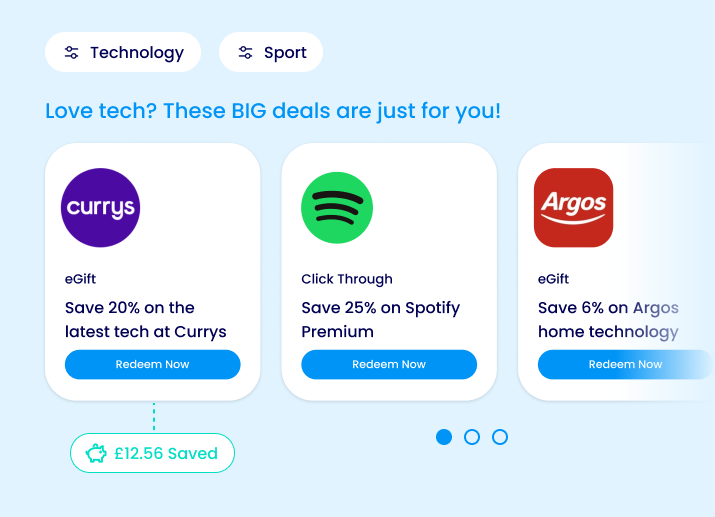The image size is (715, 517).
Task: Click the Love tech deals heading
Action: tap(273, 110)
